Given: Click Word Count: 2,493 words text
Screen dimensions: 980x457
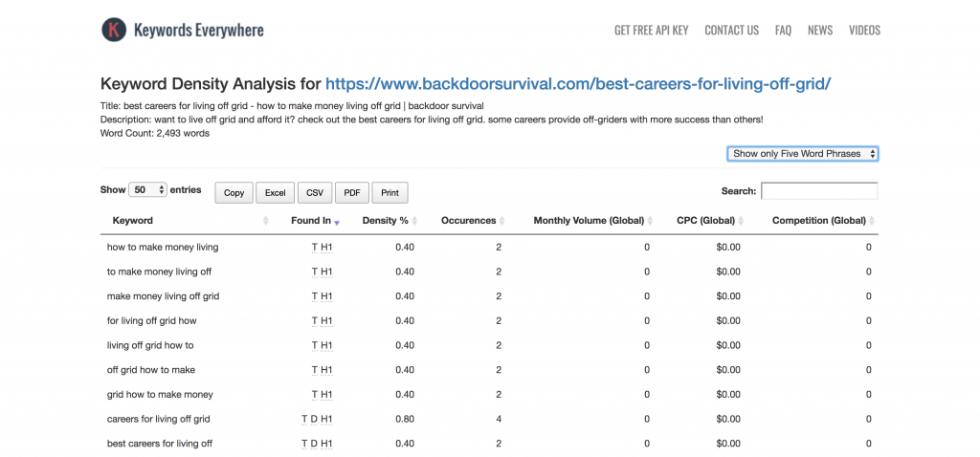Looking at the screenshot, I should pos(154,133).
